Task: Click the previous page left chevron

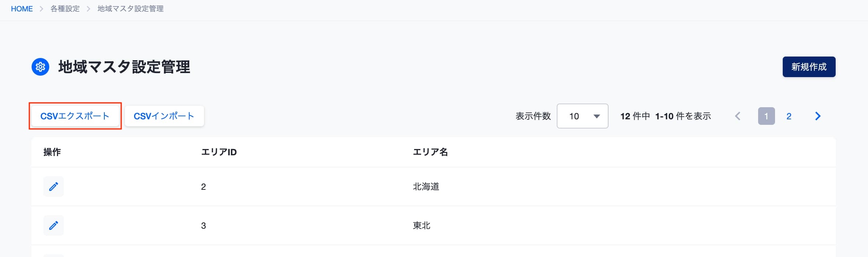Action: pos(738,116)
